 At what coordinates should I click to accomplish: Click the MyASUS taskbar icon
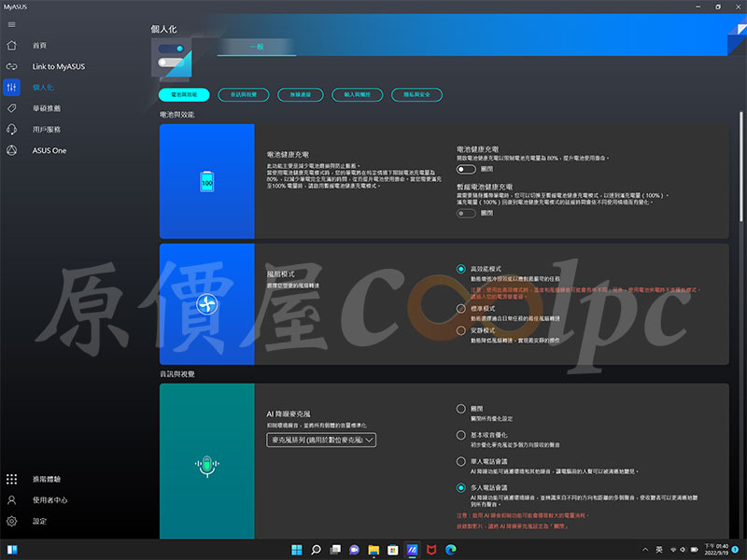(x=412, y=550)
